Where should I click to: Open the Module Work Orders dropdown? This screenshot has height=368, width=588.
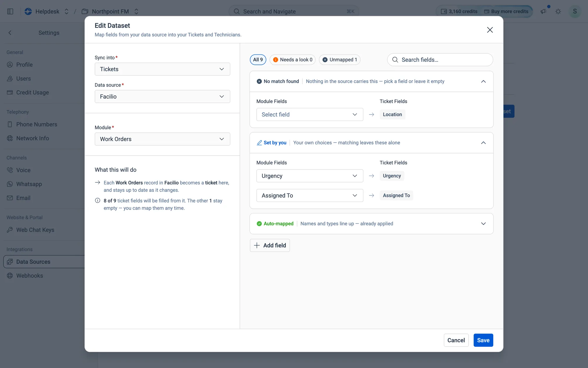pyautogui.click(x=162, y=139)
